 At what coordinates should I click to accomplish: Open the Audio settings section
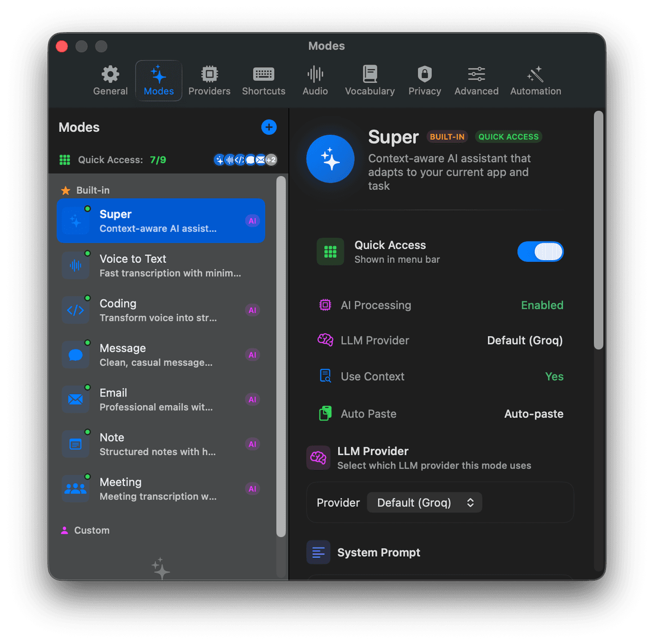(315, 80)
